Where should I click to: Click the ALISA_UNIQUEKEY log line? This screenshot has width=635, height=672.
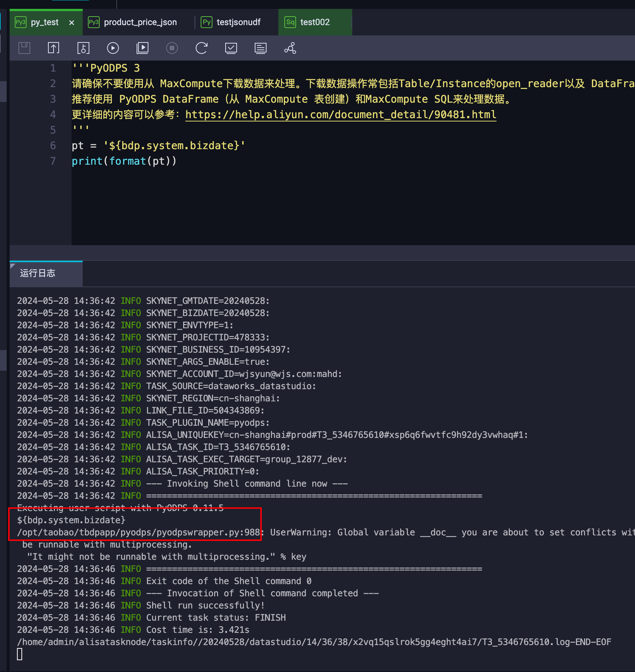click(272, 435)
